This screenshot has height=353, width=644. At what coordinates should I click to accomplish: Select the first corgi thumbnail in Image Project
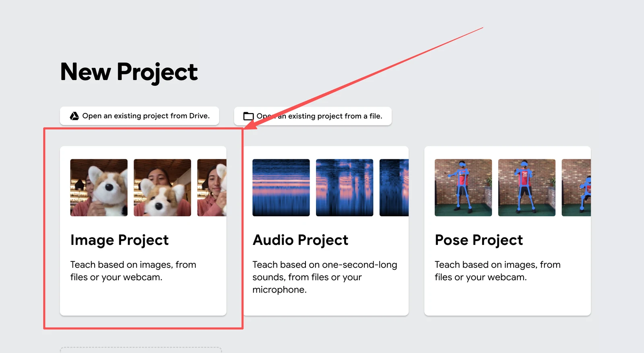pyautogui.click(x=99, y=188)
